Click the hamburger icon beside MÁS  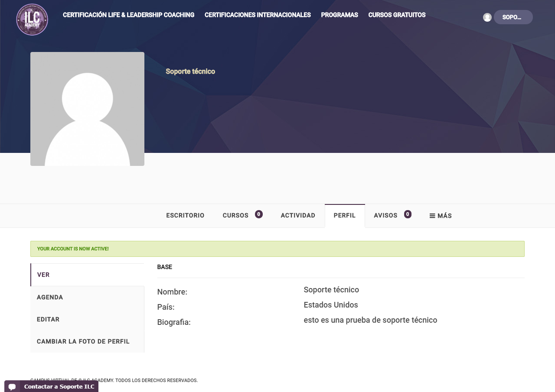(x=432, y=216)
